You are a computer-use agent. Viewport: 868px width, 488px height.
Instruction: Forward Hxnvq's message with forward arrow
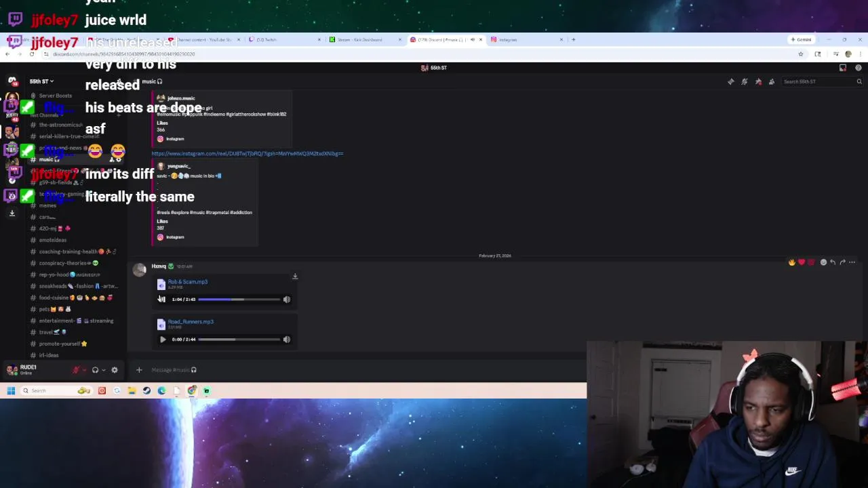(x=842, y=262)
